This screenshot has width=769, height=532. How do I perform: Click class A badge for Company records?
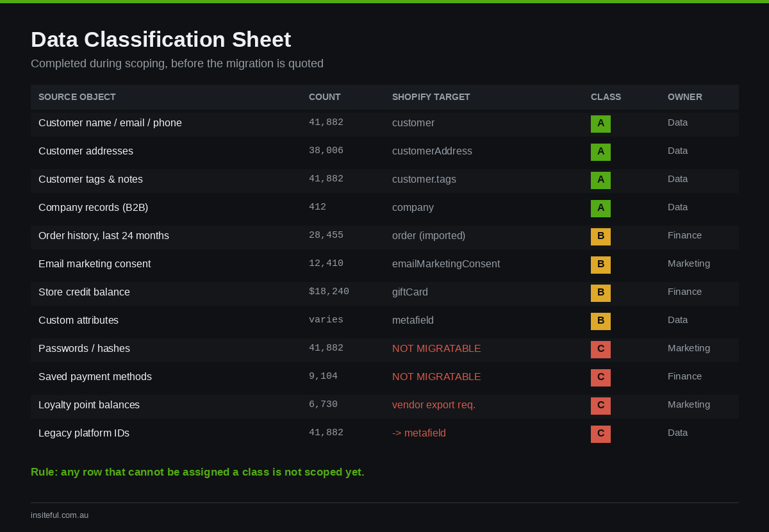coord(600,208)
